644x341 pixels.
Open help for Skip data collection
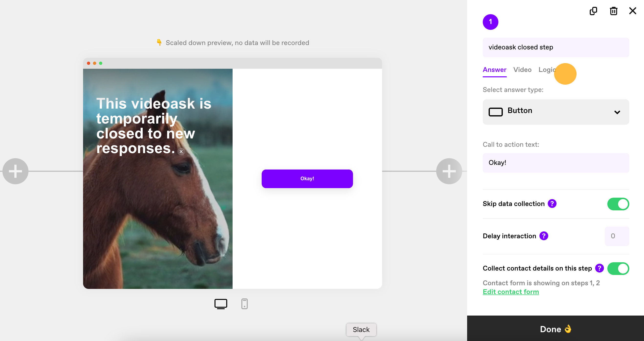tap(552, 204)
